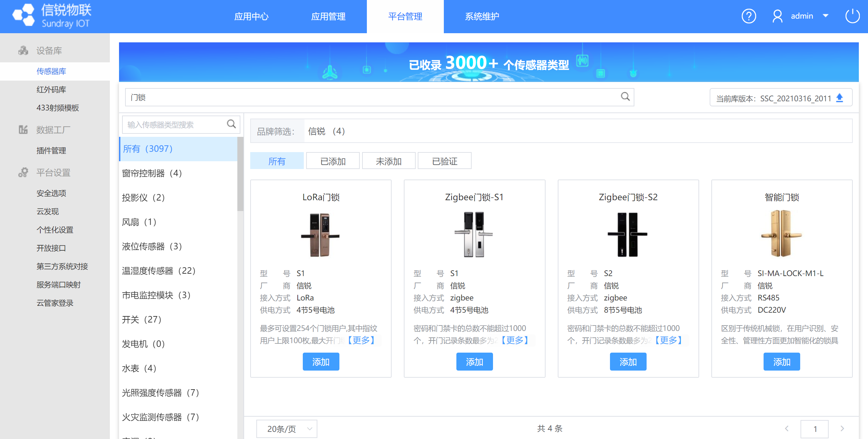Click the sensor category list scrollbar
Image resolution: width=868 pixels, height=439 pixels.
pyautogui.click(x=240, y=174)
